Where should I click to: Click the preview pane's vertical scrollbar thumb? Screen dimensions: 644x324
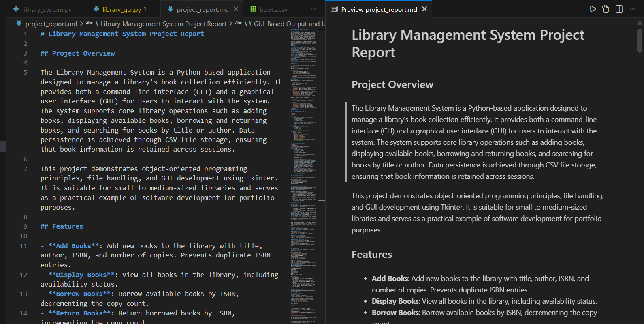640,41
